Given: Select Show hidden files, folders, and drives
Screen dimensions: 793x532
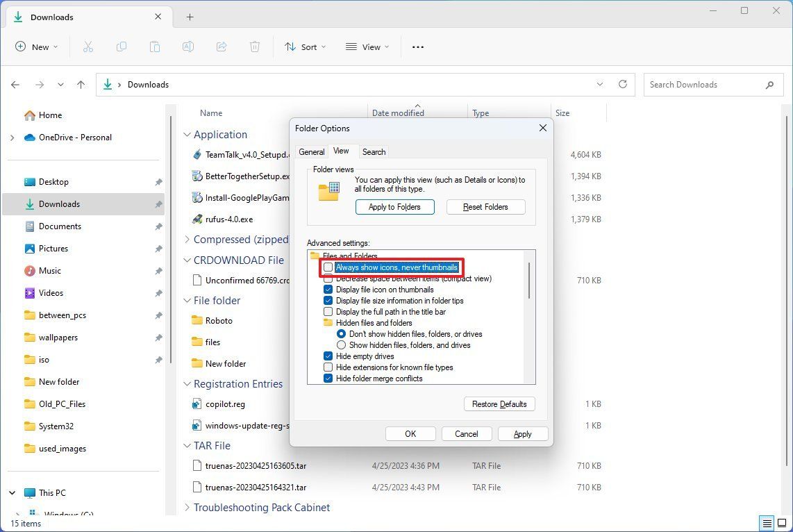Looking at the screenshot, I should (341, 344).
